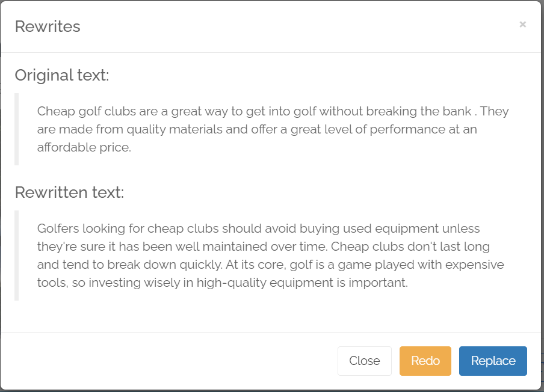Click the 'Rewritten text:' heading

[x=69, y=192]
